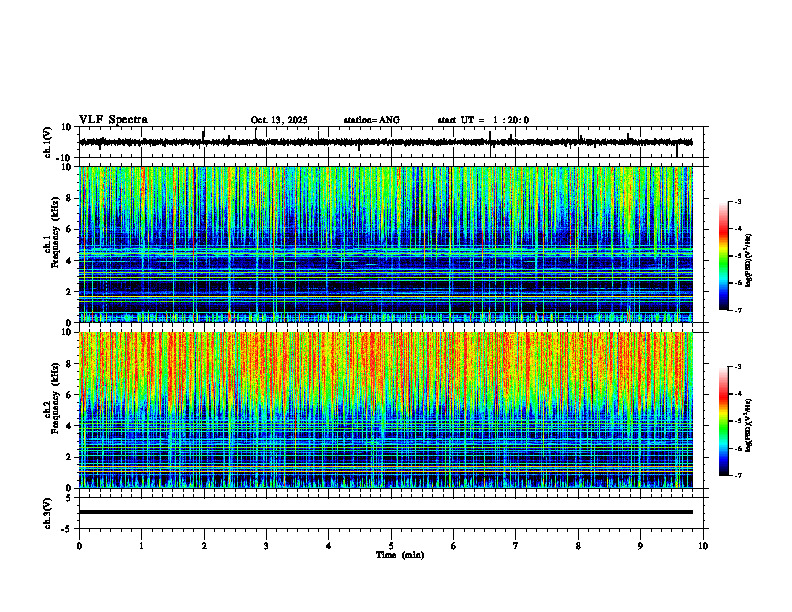Click the "-10" tick on ch.1(V) axis
The height and width of the screenshot is (612, 792).
65,158
